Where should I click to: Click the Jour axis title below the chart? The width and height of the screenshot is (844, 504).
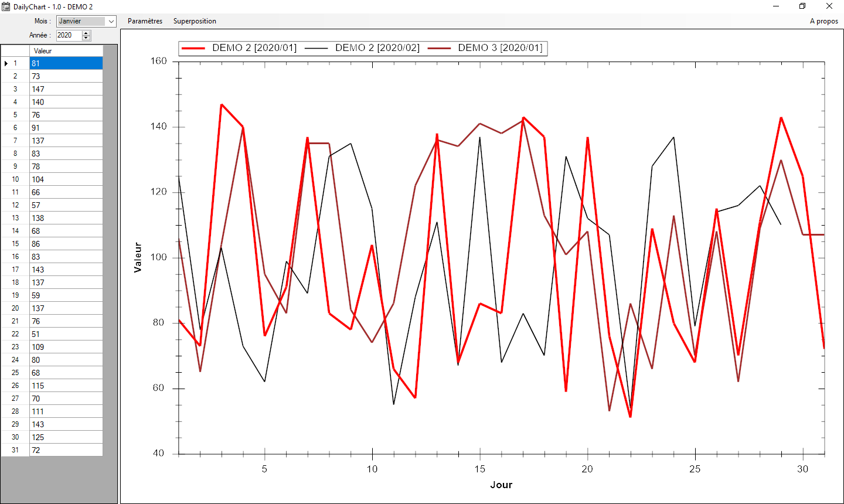(501, 485)
